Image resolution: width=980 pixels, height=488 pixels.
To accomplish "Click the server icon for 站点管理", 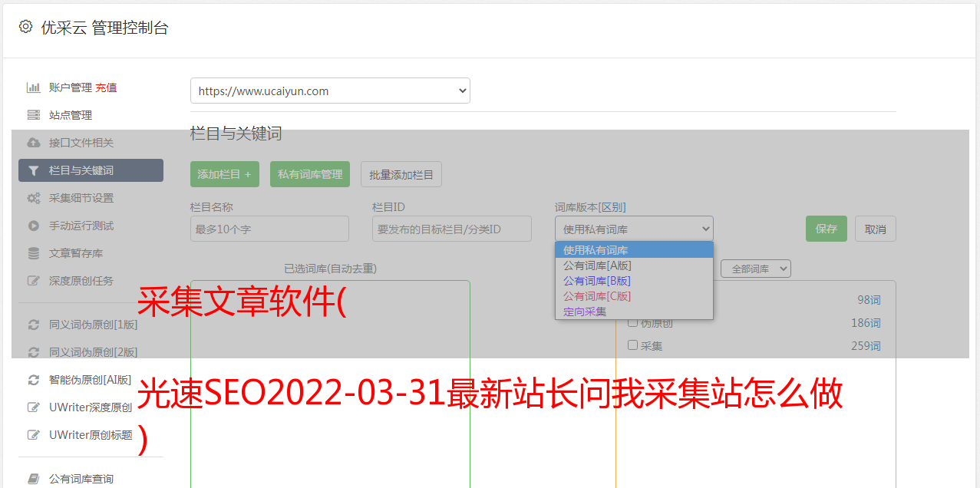I will click(34, 115).
